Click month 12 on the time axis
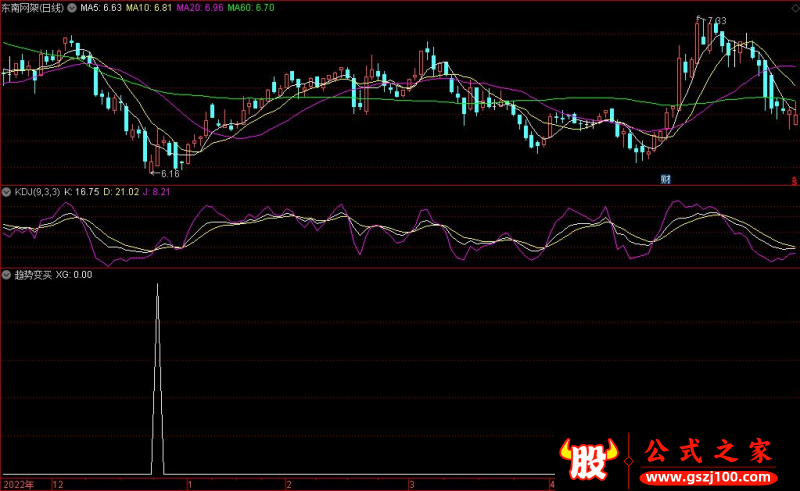Screen dimensions: 800x491 (x=57, y=484)
